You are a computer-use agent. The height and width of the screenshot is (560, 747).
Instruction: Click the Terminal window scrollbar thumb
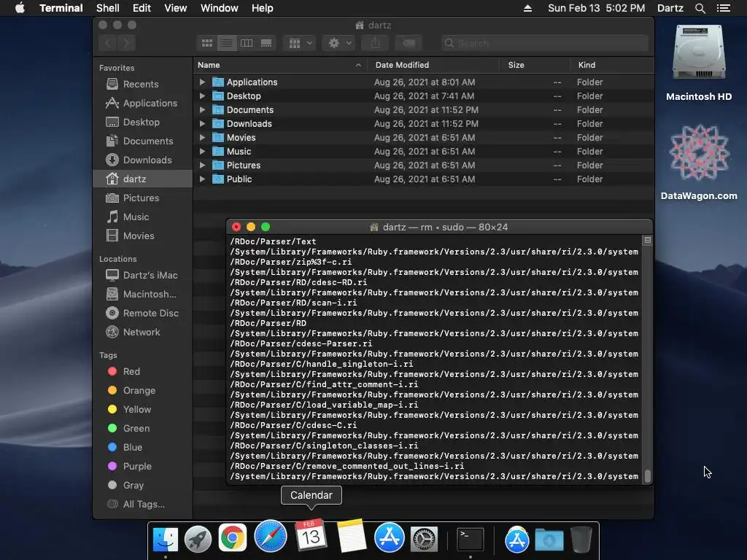point(648,475)
